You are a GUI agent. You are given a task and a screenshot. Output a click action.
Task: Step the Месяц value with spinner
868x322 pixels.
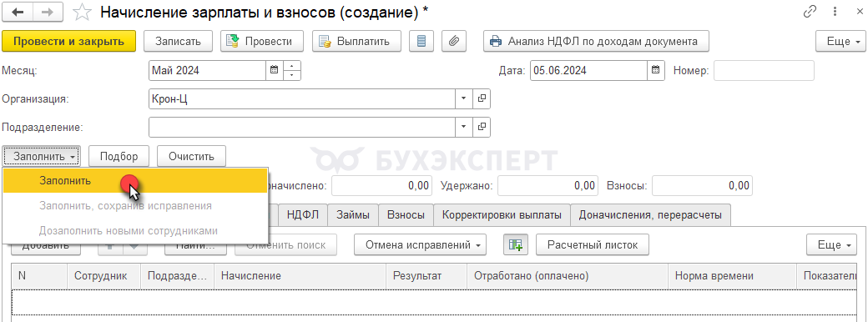(292, 70)
